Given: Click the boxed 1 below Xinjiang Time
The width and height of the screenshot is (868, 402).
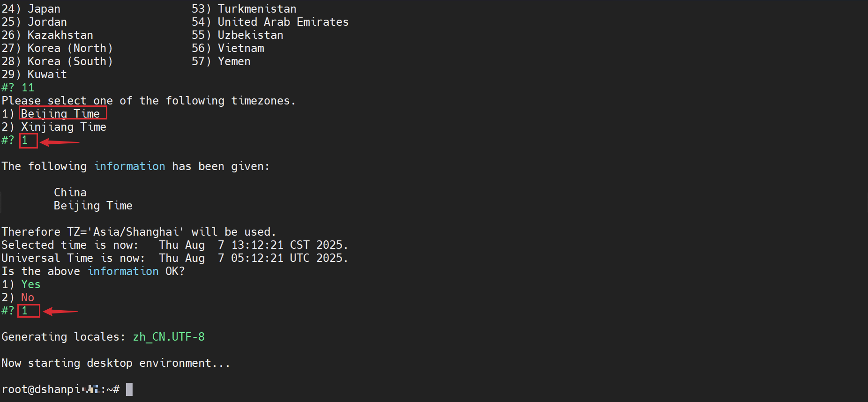Looking at the screenshot, I should click(x=25, y=140).
